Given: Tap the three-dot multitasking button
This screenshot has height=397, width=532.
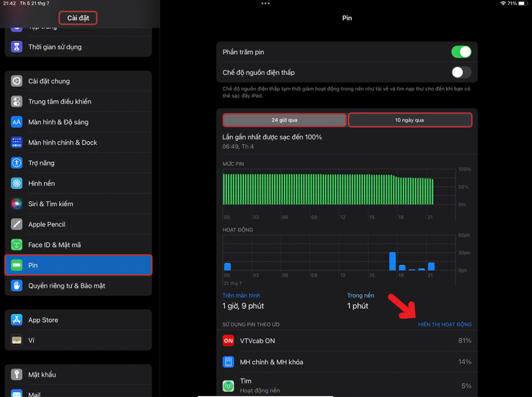Looking at the screenshot, I should (265, 4).
